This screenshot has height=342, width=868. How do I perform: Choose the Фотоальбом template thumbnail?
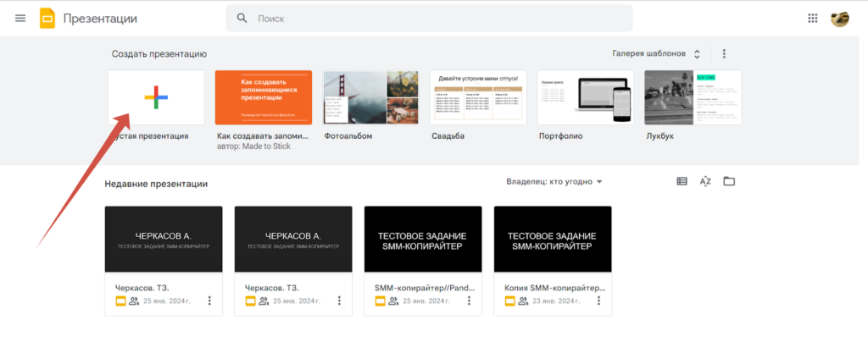tap(371, 97)
